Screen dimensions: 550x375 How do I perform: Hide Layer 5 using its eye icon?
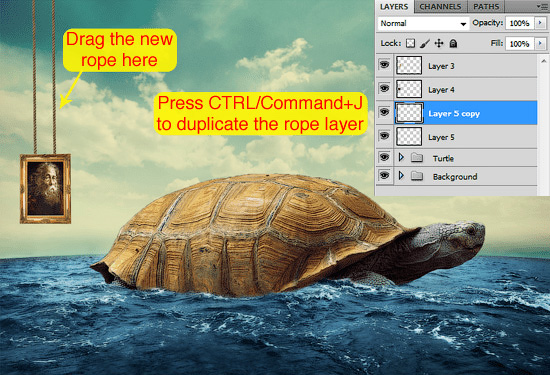(x=384, y=136)
